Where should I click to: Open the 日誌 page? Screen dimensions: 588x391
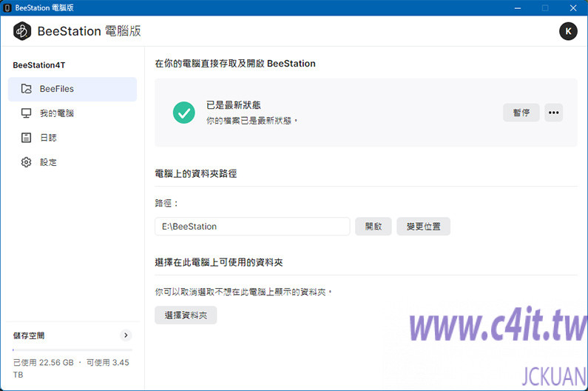pos(72,138)
